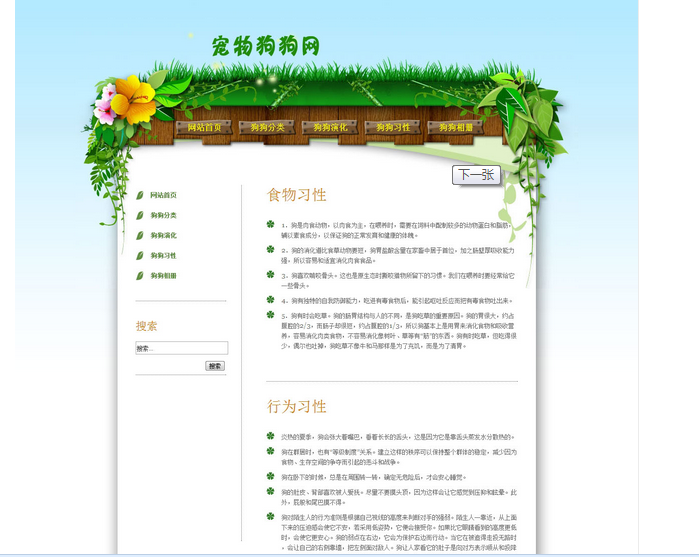This screenshot has width=699, height=557.
Task: Open the sidebar 狗狗相册 text link
Action: [x=164, y=275]
